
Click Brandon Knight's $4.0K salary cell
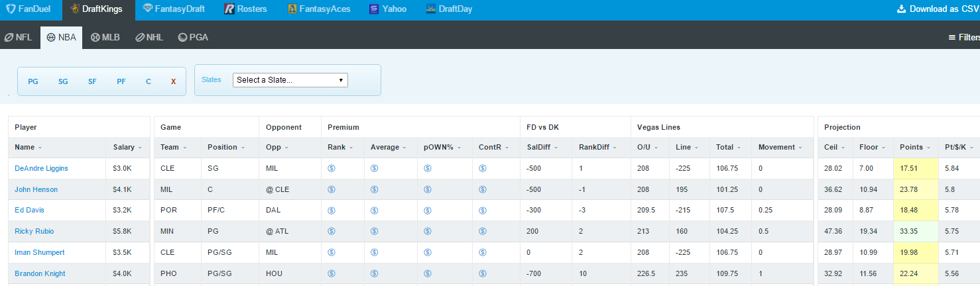pyautogui.click(x=128, y=273)
